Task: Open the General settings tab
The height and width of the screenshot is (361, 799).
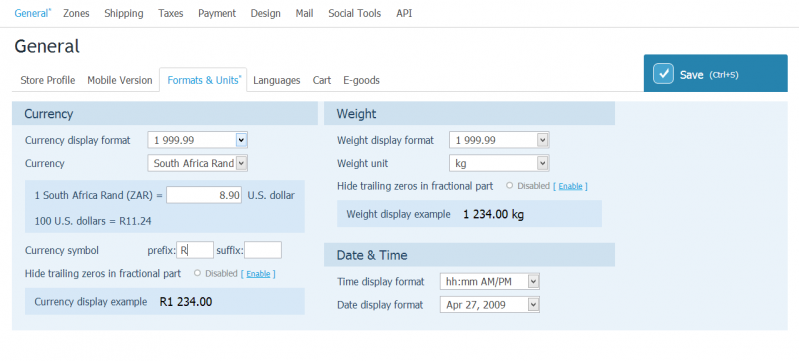Action: [x=32, y=13]
